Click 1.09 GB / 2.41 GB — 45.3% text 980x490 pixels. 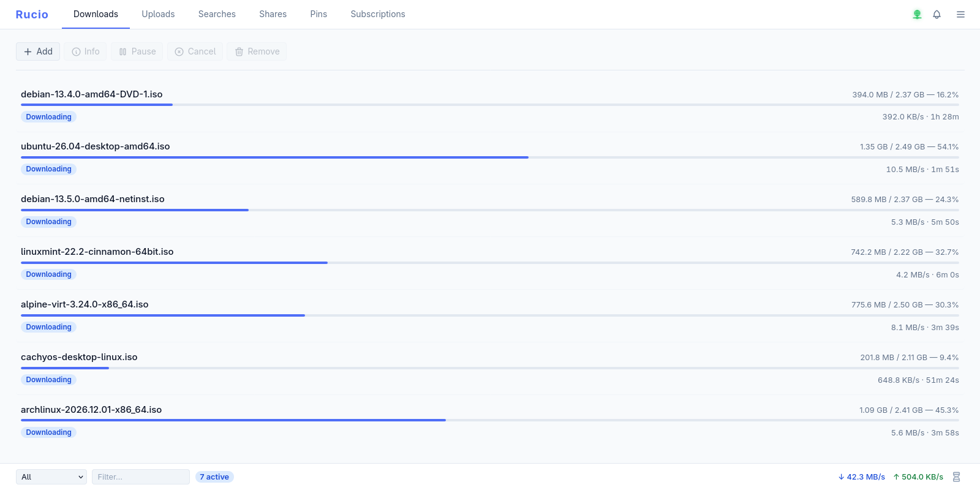click(x=909, y=410)
